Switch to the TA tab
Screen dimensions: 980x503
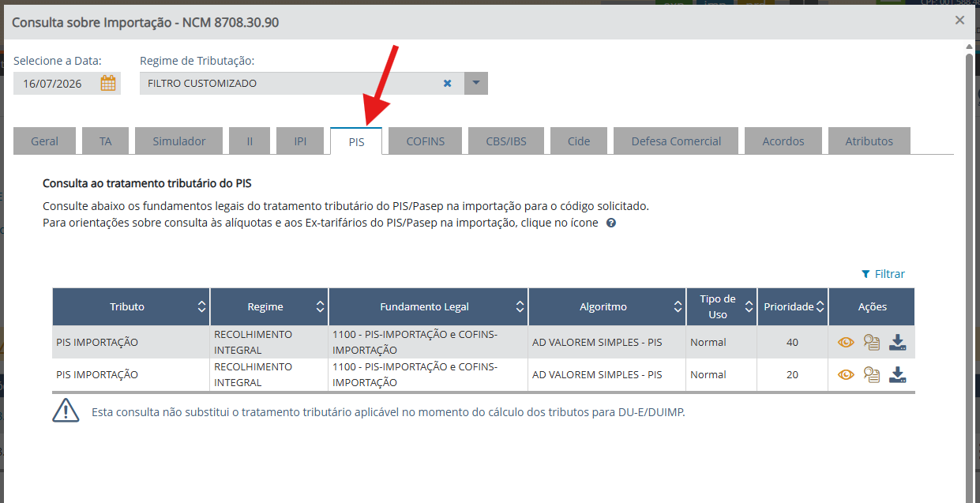point(106,141)
